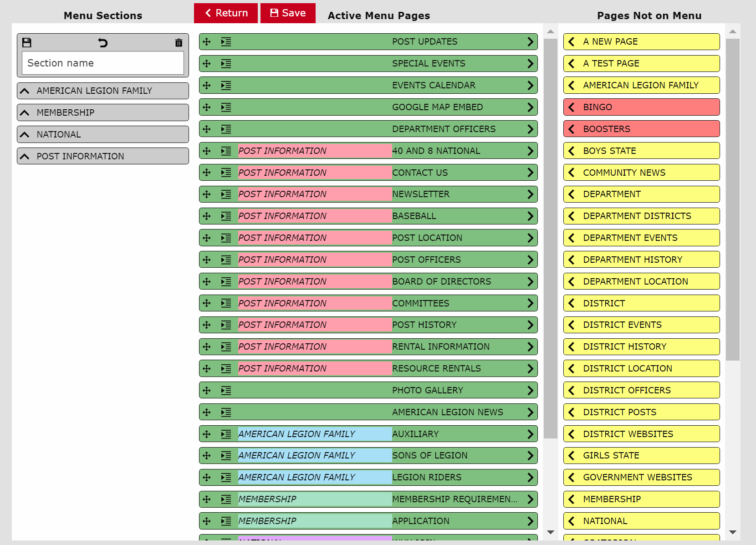Add GIRLS STATE to menu via left chevron
The width and height of the screenshot is (756, 545).
click(572, 456)
